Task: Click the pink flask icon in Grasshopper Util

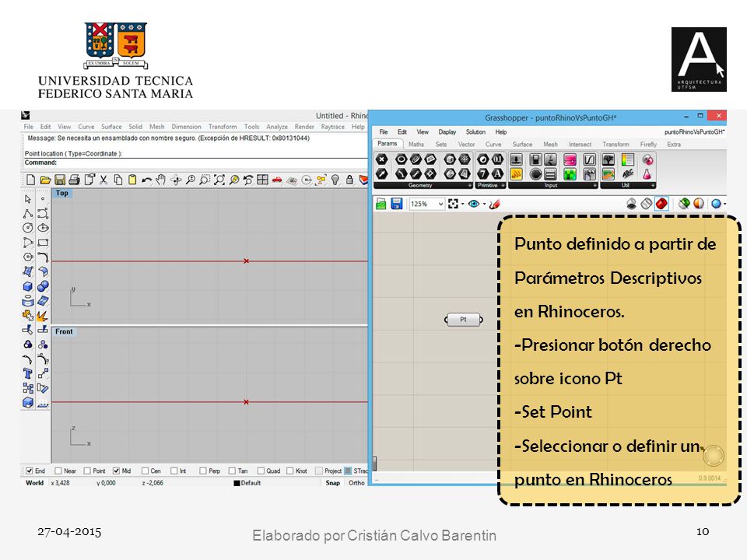Action: coord(647,173)
